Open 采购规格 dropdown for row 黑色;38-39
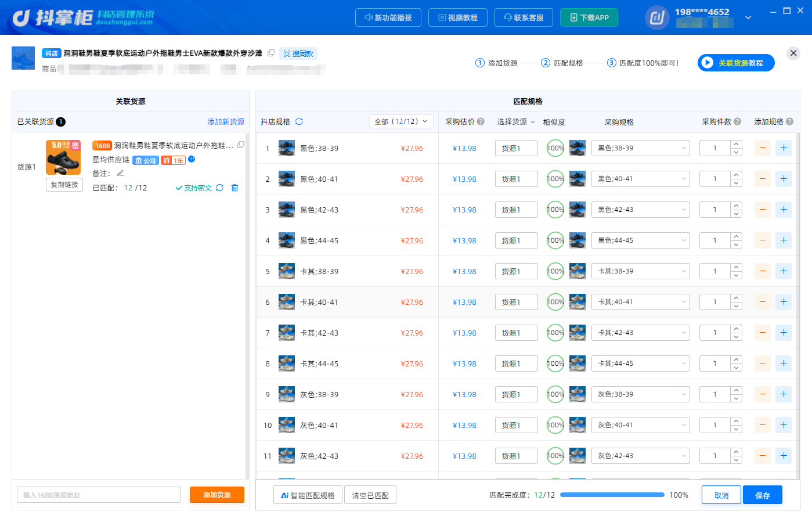The image size is (812, 522). (641, 148)
